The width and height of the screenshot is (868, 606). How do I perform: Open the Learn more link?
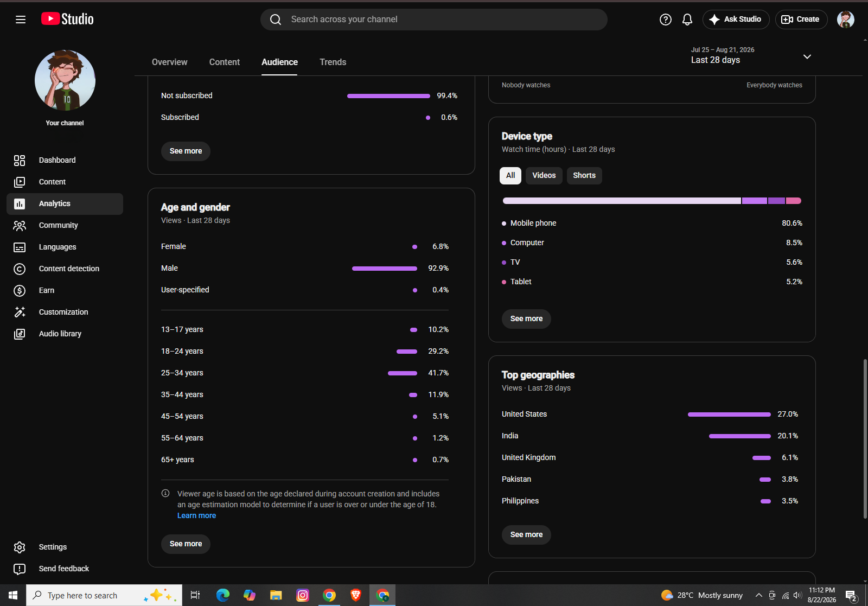pyautogui.click(x=196, y=515)
